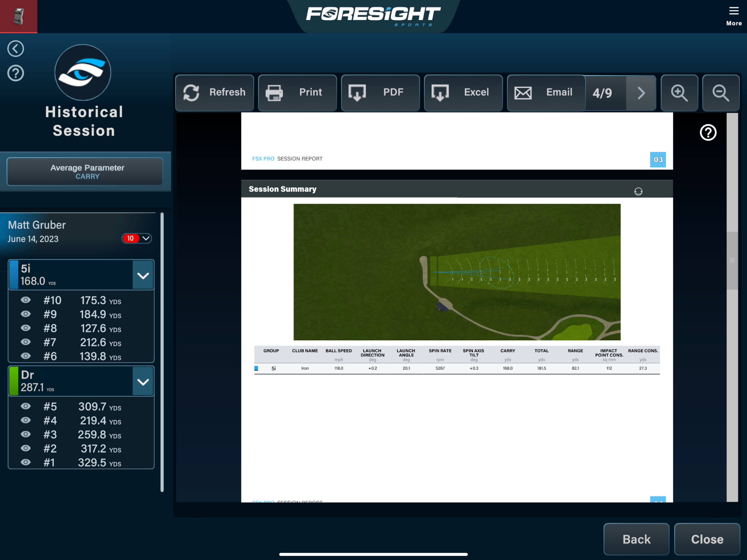Click the circled back arrow icon

click(16, 49)
